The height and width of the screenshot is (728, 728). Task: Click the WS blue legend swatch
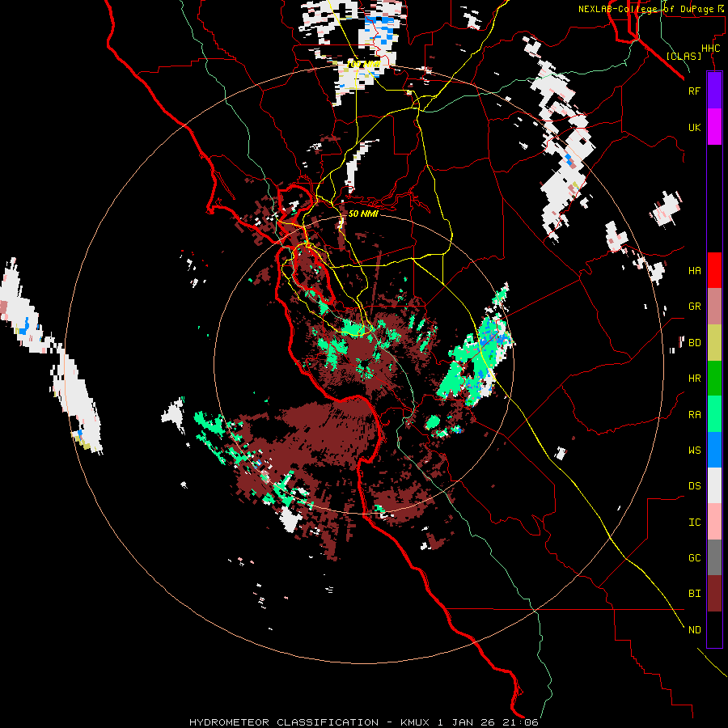714,450
